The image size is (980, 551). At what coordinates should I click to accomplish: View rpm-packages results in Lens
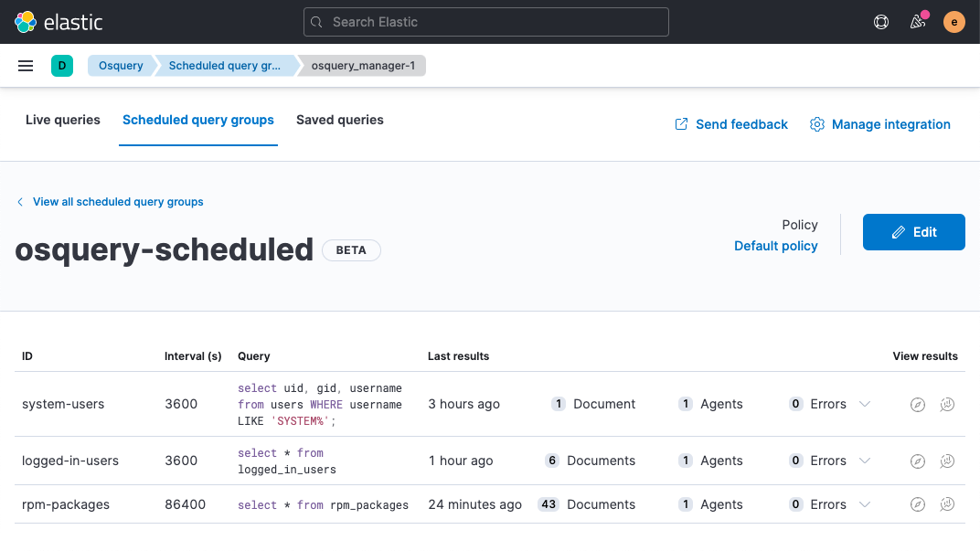coord(947,504)
